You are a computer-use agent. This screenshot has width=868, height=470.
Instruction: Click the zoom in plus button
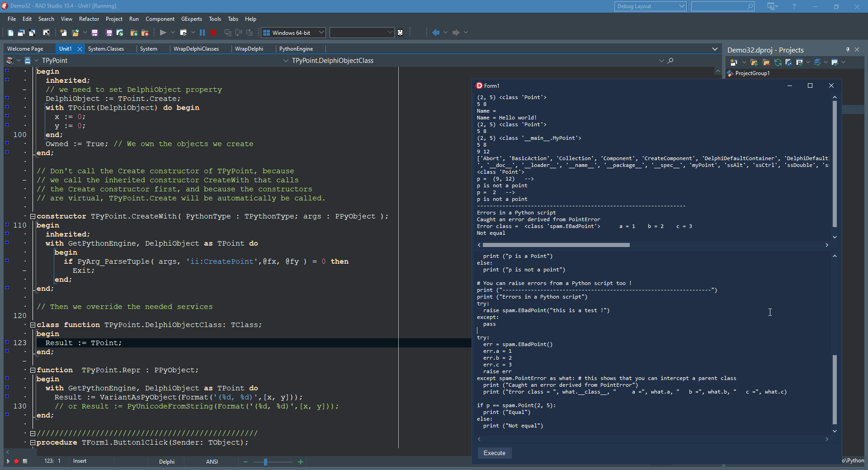(301, 462)
